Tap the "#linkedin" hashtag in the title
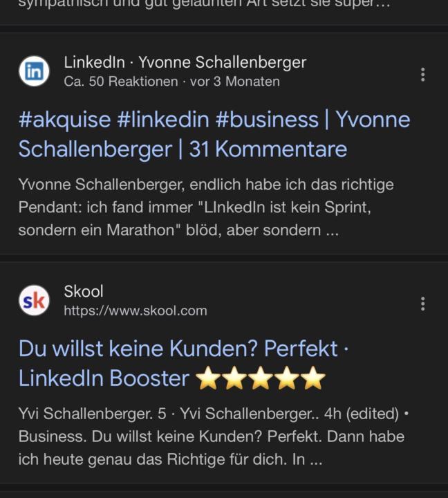The width and height of the screenshot is (448, 498). click(163, 120)
